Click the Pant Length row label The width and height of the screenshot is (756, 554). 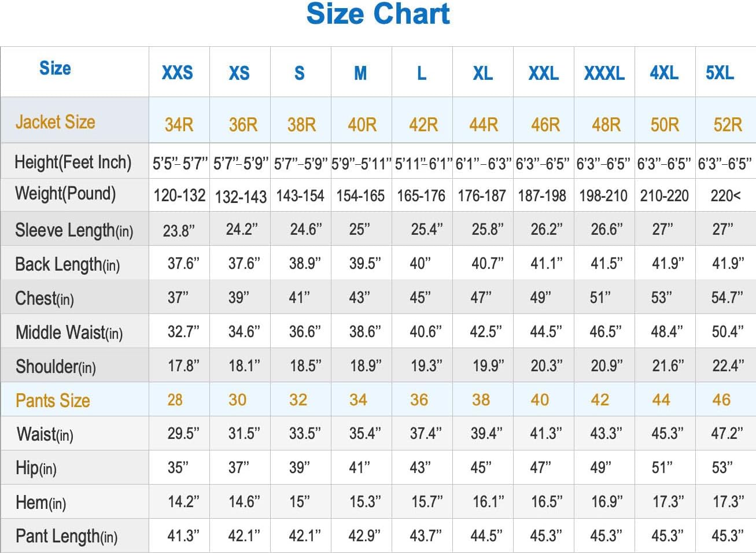pos(67,536)
